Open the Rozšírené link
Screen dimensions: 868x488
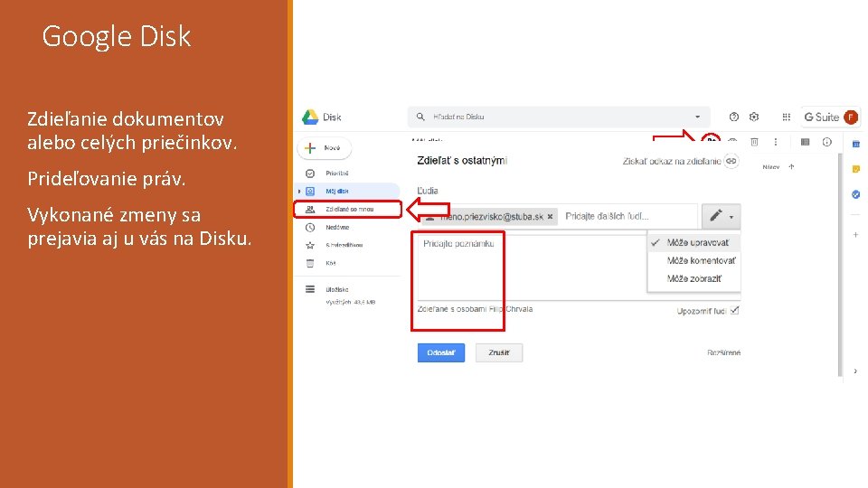coord(723,352)
